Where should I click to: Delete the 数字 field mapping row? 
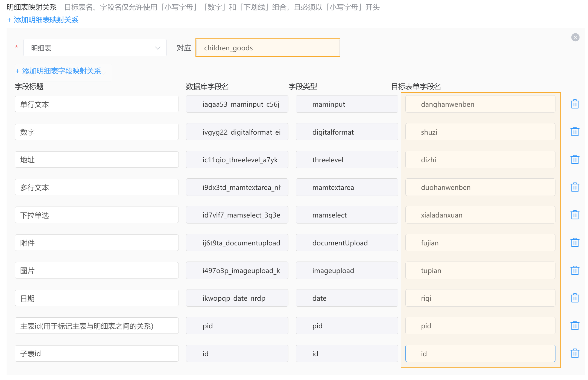click(x=575, y=132)
